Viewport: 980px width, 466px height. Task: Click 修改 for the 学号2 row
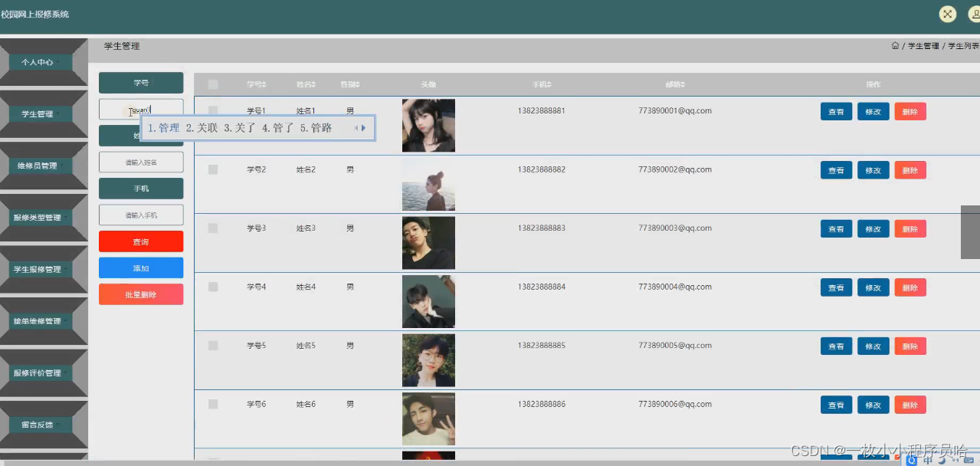pyautogui.click(x=873, y=170)
